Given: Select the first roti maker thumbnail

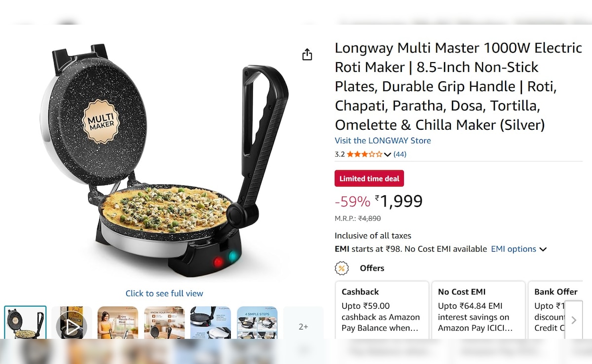Looking at the screenshot, I should click(x=25, y=323).
